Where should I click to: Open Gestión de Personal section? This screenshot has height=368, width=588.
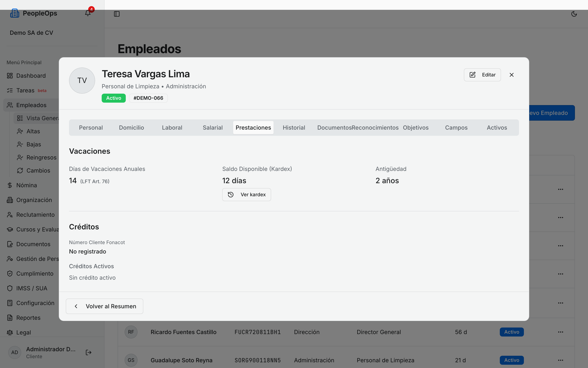point(31,259)
